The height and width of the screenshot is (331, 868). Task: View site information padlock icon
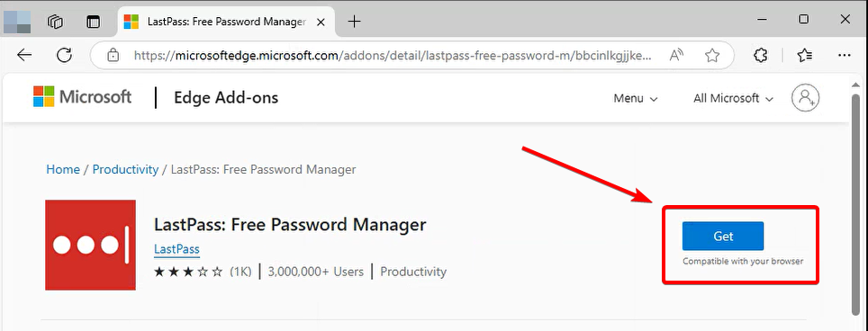[113, 55]
